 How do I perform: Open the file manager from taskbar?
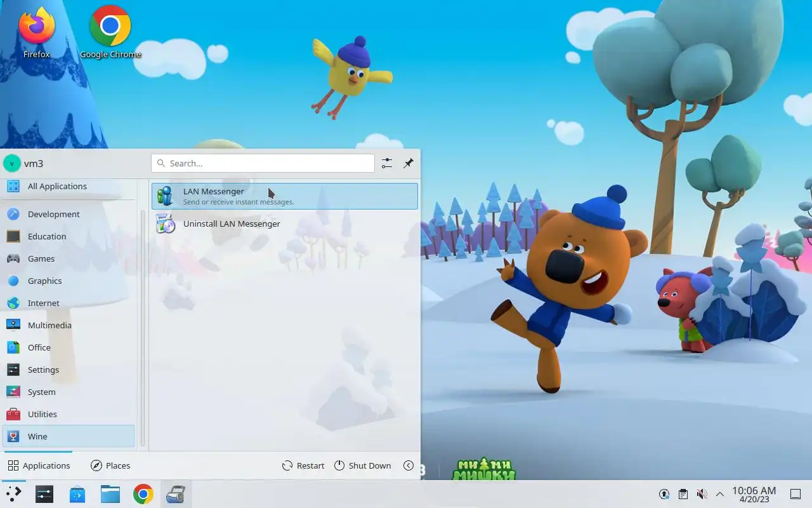pyautogui.click(x=110, y=494)
